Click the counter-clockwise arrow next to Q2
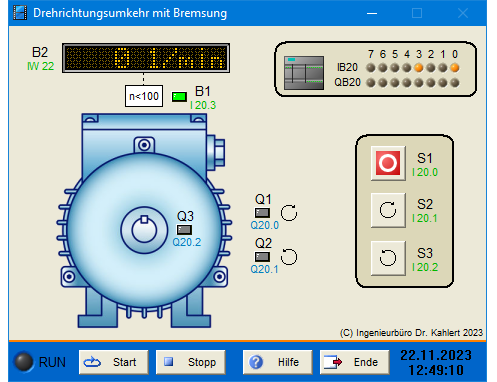 pos(289,257)
